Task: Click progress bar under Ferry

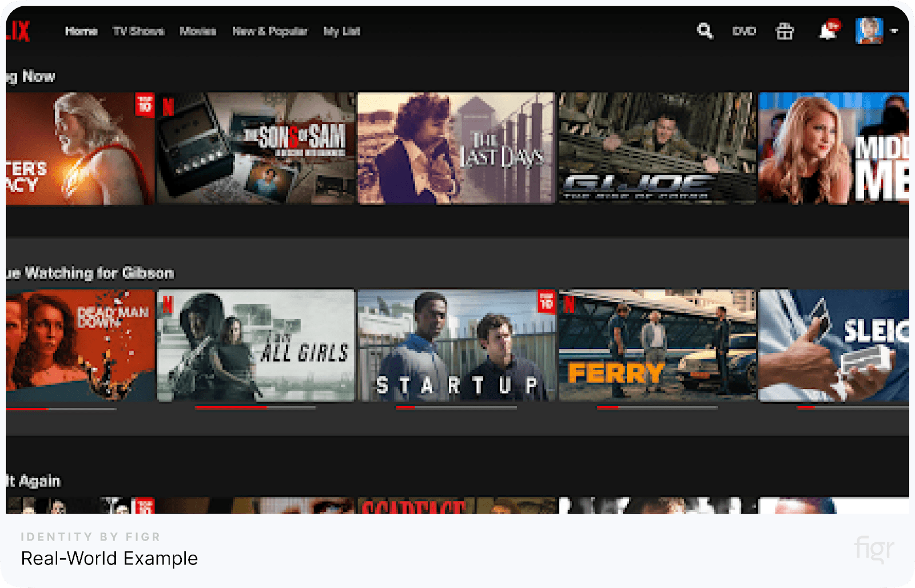Action: click(657, 408)
